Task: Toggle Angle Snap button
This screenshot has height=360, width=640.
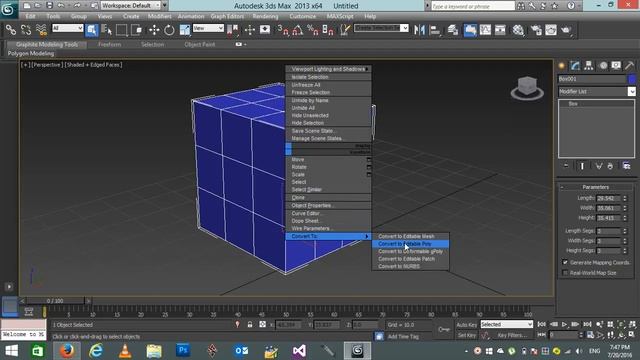Action: coord(298,30)
